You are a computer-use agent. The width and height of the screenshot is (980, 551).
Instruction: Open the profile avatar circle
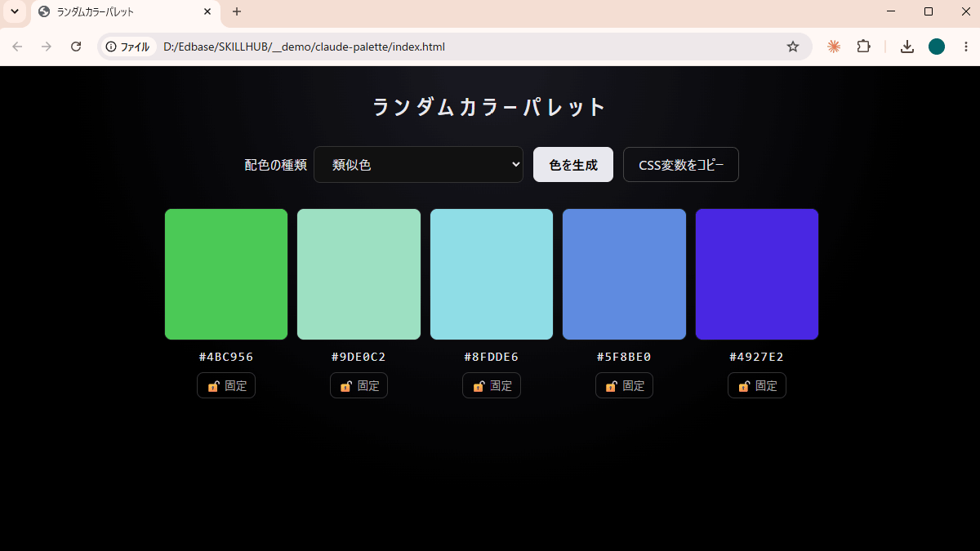click(x=937, y=47)
